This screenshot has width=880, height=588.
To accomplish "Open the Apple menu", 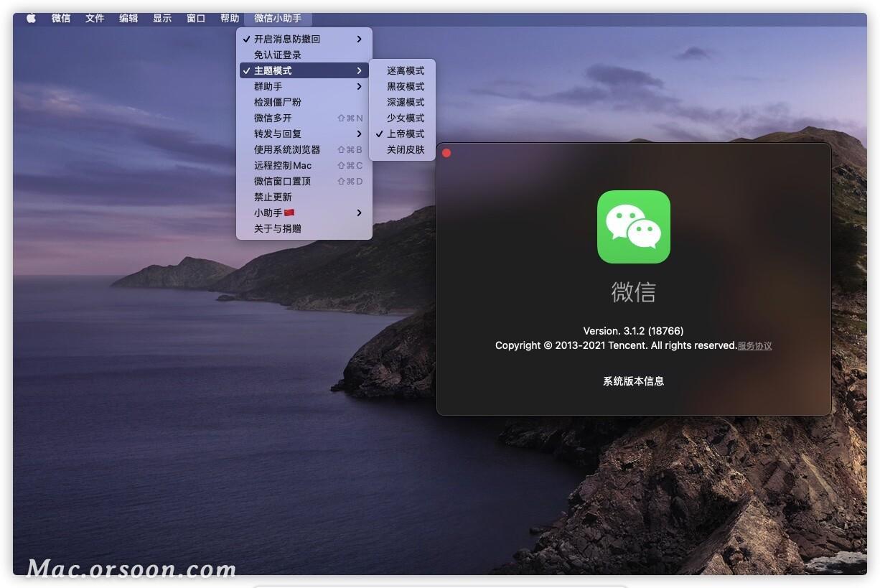I will 30,18.
